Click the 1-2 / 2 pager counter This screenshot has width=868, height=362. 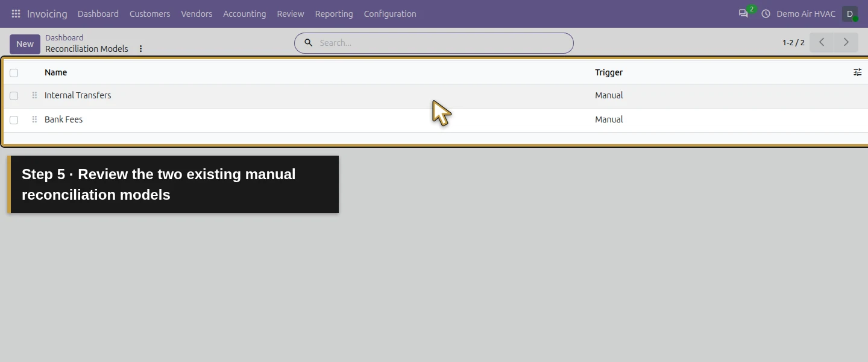[x=793, y=43]
